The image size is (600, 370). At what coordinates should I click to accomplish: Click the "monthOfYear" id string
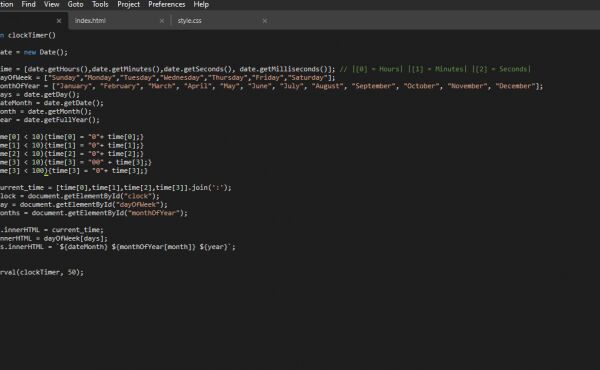(153, 213)
